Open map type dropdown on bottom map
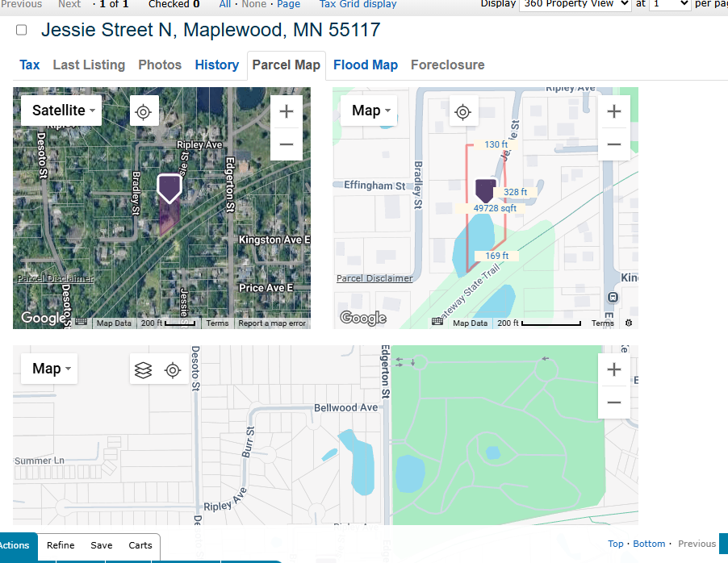 tap(49, 369)
